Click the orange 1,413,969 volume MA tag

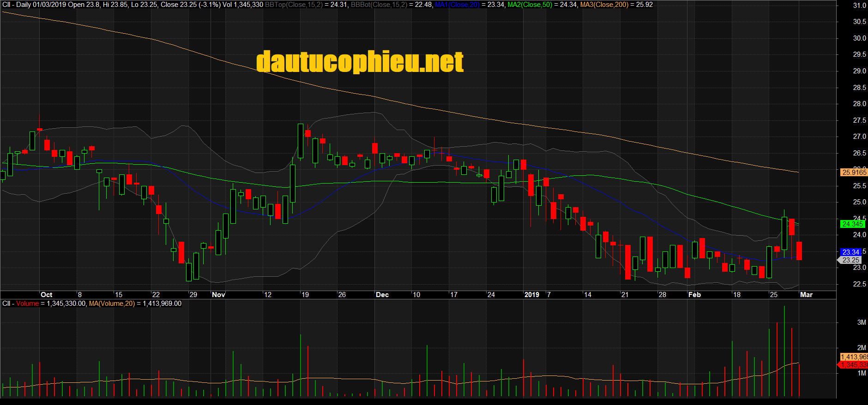(854, 357)
